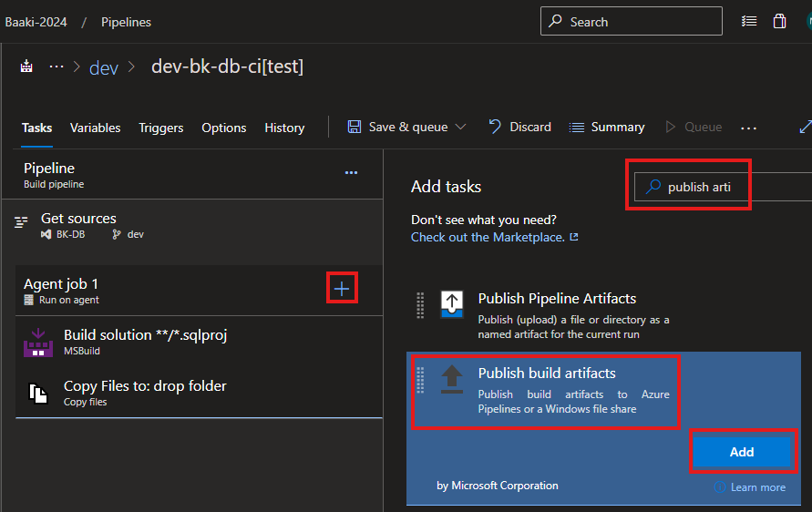The width and height of the screenshot is (812, 512).
Task: Open the Pipeline section ellipsis menu
Action: pyautogui.click(x=351, y=172)
